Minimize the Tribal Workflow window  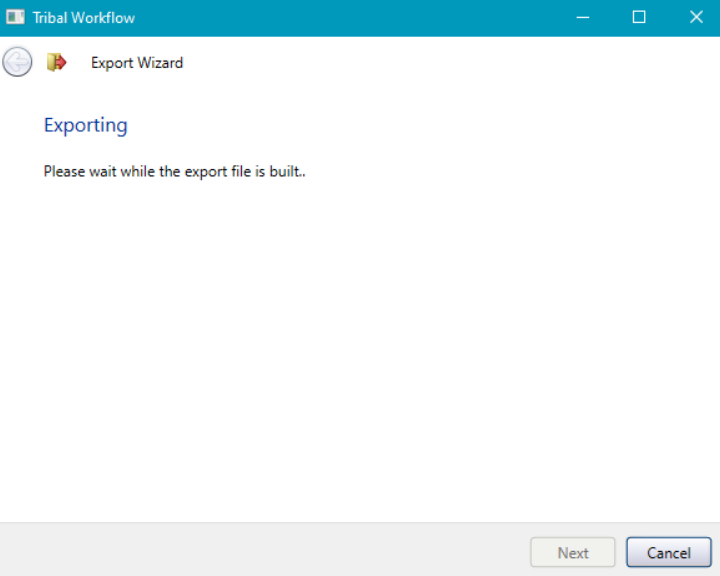(x=582, y=17)
